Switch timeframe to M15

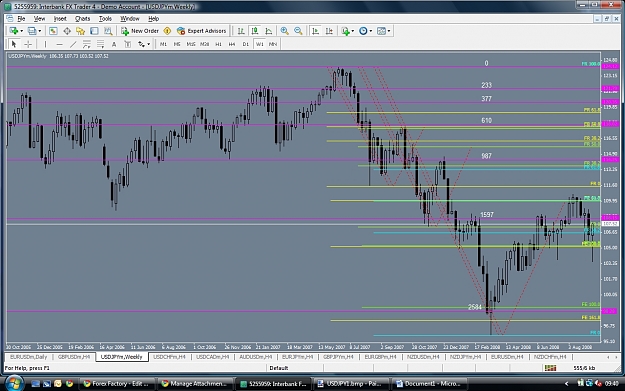click(x=191, y=44)
